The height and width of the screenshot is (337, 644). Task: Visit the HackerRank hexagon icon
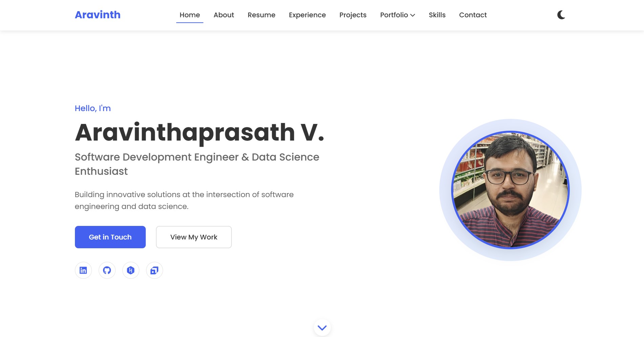[130, 270]
